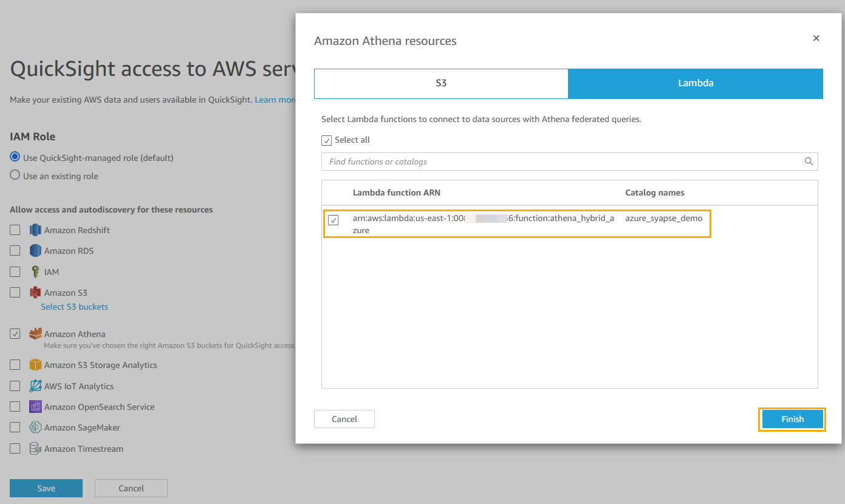Click the Amazon S3 Storage Analytics icon
Image resolution: width=845 pixels, height=504 pixels.
pos(35,365)
